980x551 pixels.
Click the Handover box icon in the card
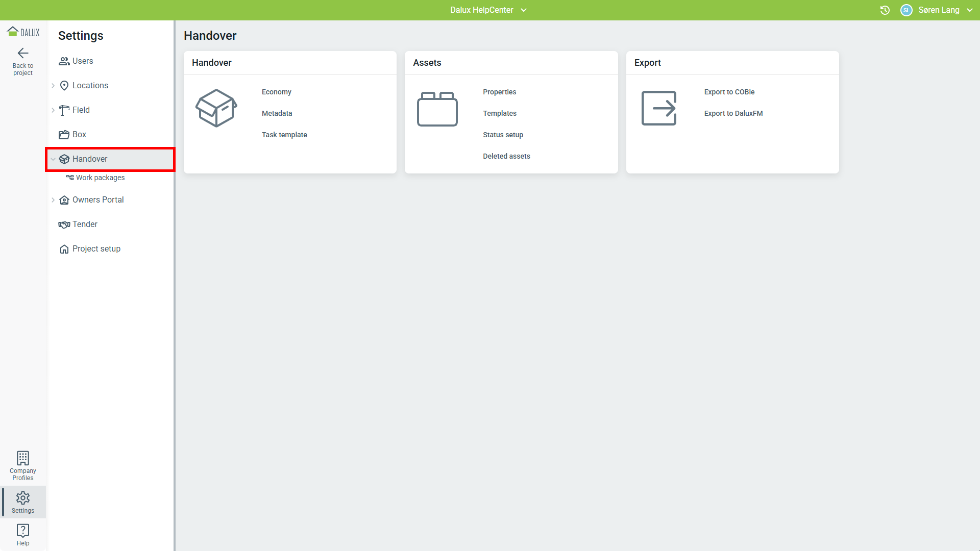(x=216, y=108)
